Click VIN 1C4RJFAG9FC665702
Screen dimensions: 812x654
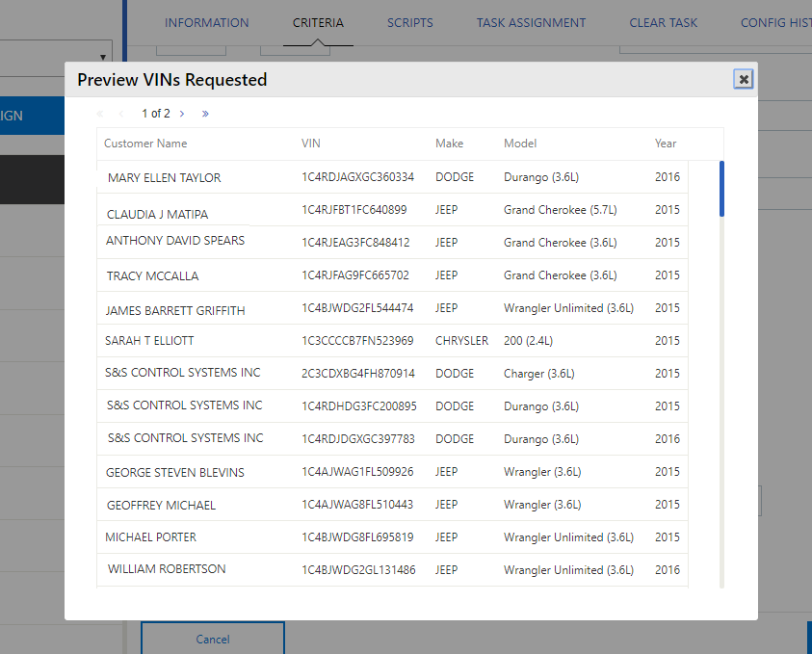tap(355, 275)
